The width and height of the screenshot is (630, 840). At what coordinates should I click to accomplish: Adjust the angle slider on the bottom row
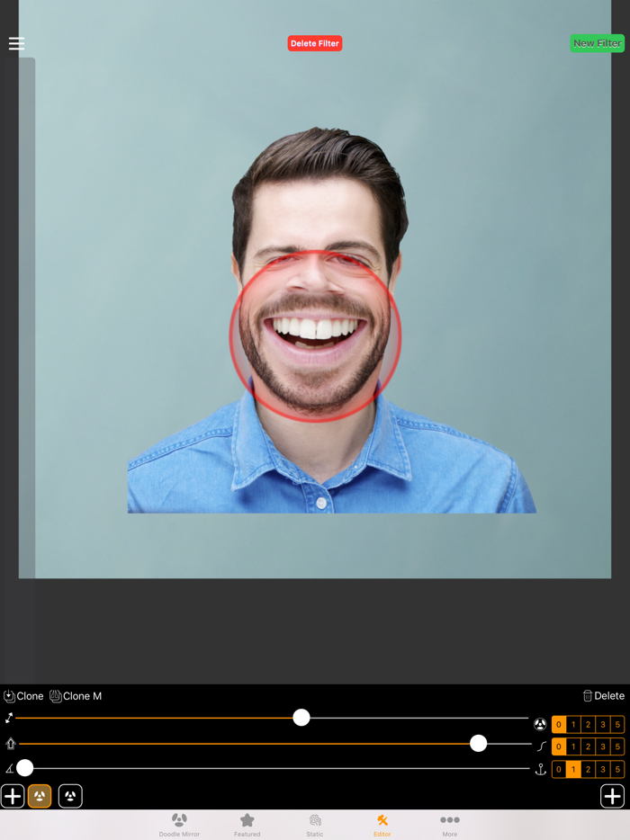pos(24,768)
